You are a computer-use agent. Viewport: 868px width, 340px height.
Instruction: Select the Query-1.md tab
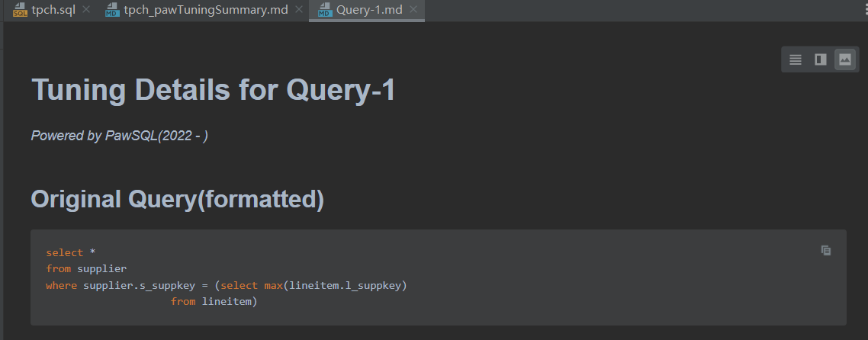tap(369, 10)
